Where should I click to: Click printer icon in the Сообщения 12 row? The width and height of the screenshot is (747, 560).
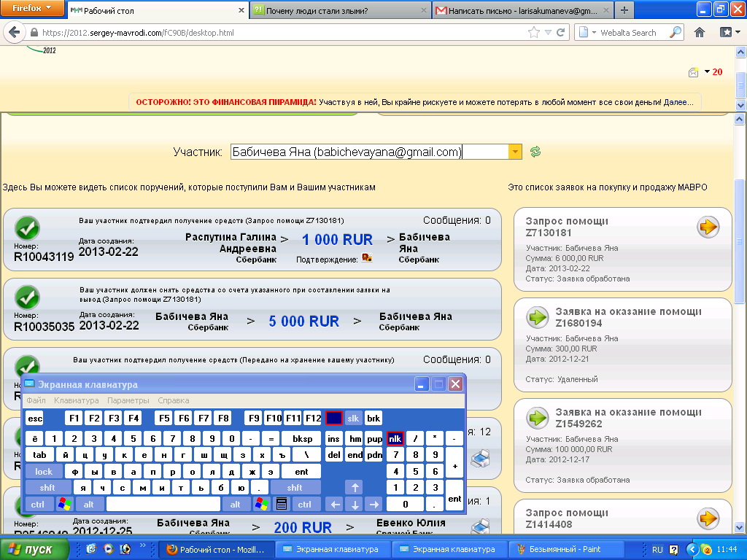tap(480, 458)
